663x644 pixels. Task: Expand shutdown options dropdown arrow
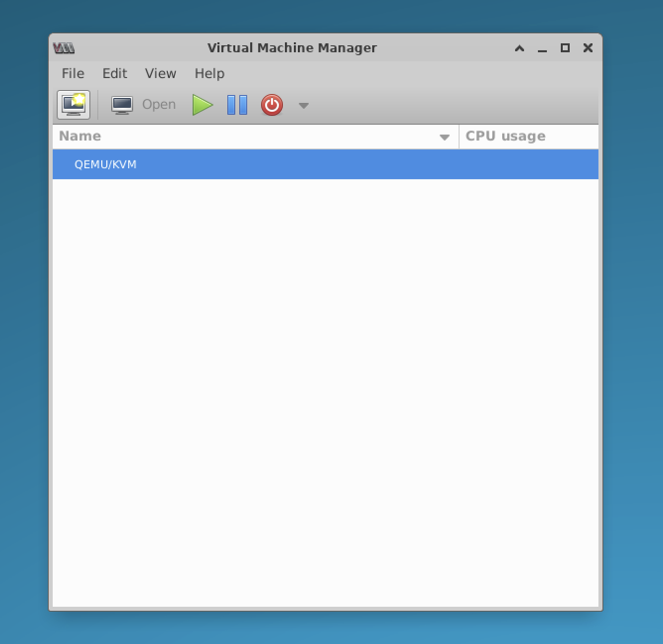pos(304,105)
